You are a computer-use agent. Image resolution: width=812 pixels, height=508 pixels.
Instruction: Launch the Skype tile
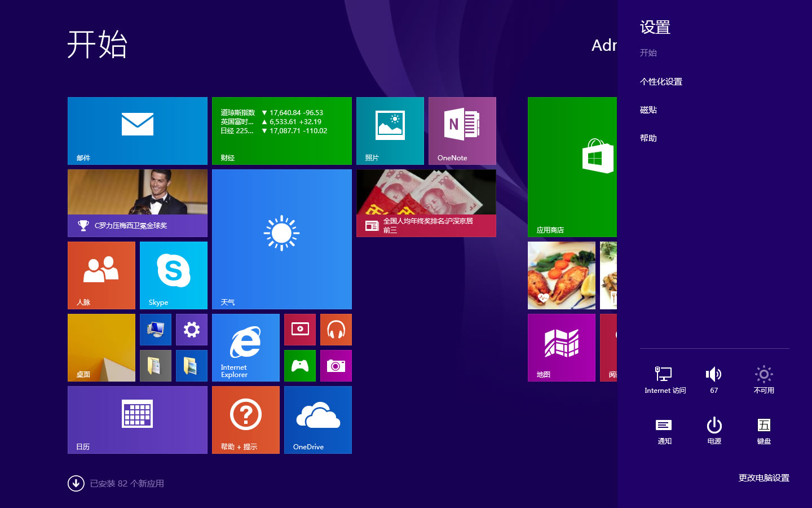tap(174, 275)
